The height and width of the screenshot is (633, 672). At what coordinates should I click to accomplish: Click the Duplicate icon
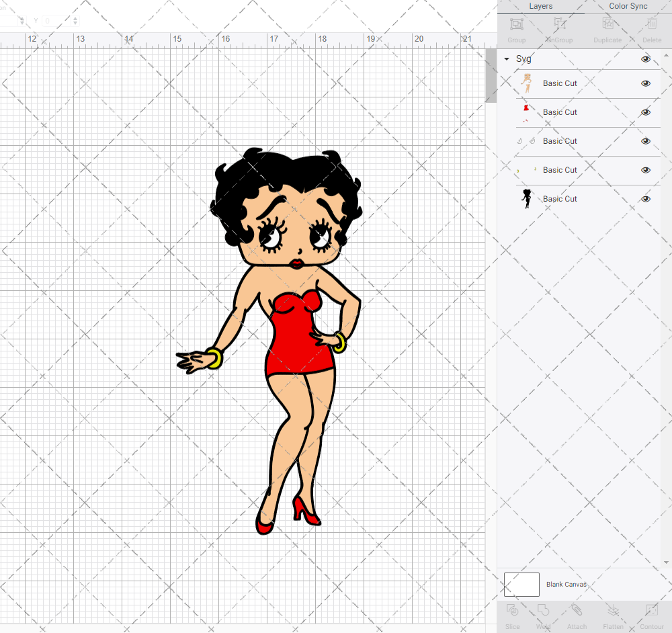coord(607,24)
